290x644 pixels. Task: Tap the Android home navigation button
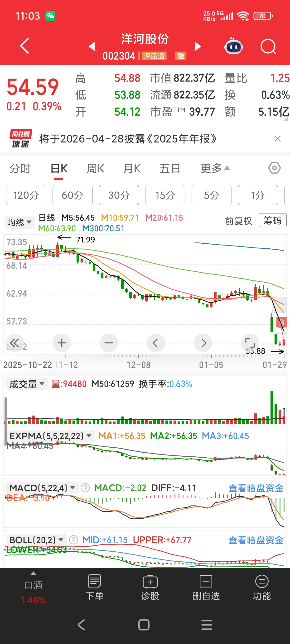[144, 625]
